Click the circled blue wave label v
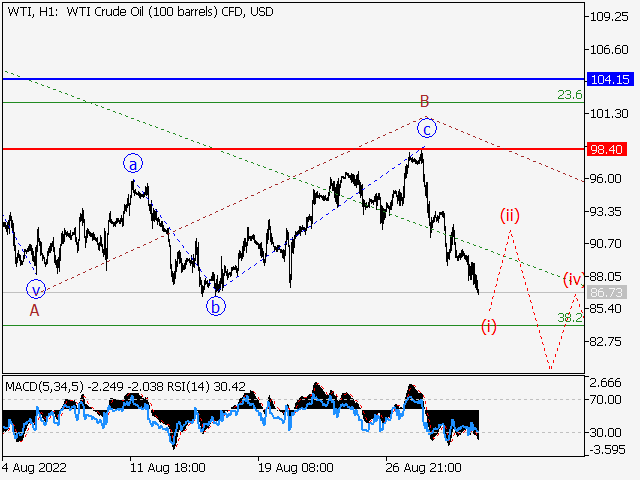The image size is (640, 480). click(x=36, y=290)
